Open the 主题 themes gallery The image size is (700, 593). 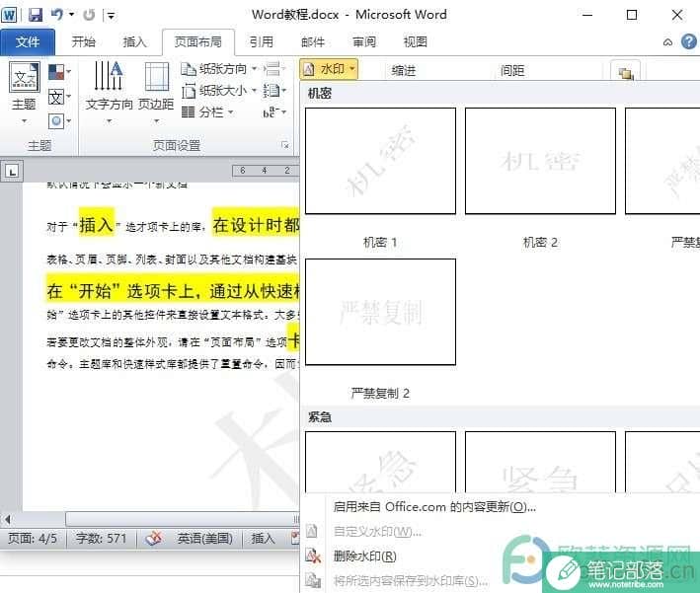click(x=25, y=93)
